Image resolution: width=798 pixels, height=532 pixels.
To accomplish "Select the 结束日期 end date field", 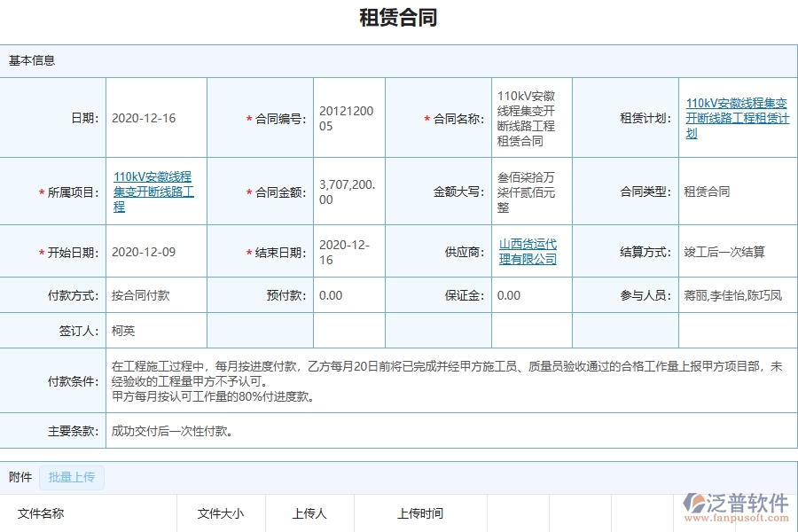I will (x=348, y=251).
